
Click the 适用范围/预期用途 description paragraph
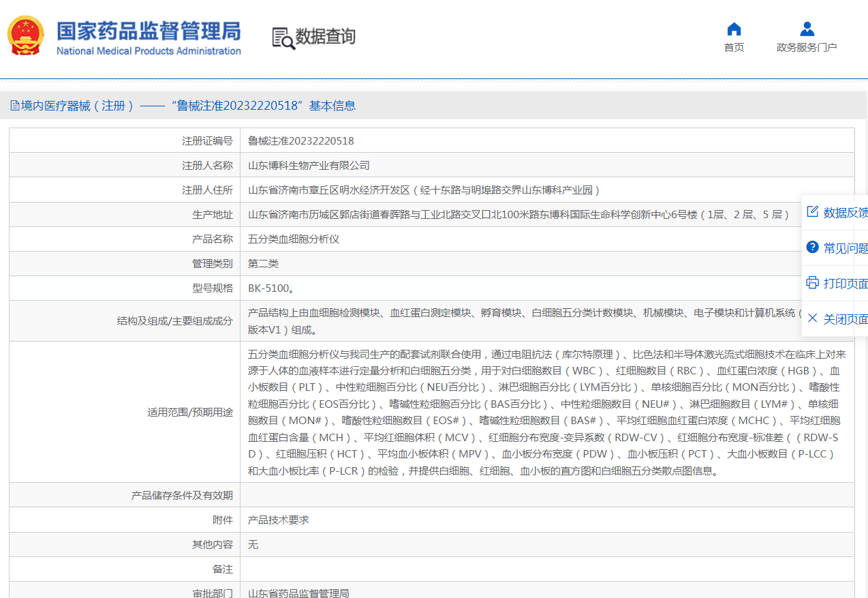click(x=547, y=413)
